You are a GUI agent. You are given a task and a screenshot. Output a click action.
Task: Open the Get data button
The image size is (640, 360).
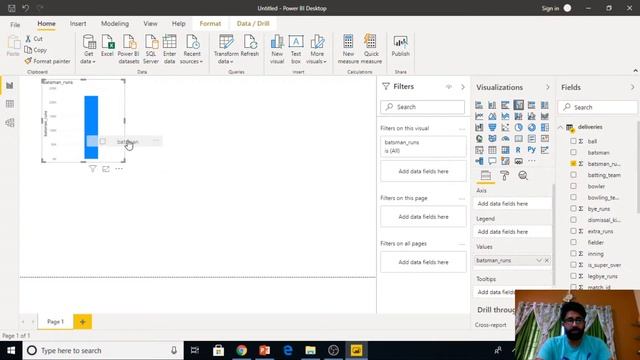89,49
